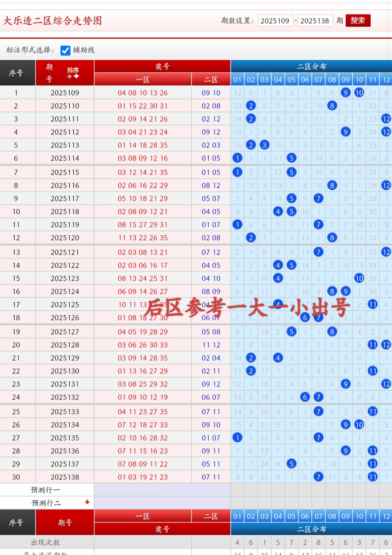Viewport: 392px width, 555px height.
Task: Click blue ball 4 in row 2025129
Action: (x=278, y=358)
